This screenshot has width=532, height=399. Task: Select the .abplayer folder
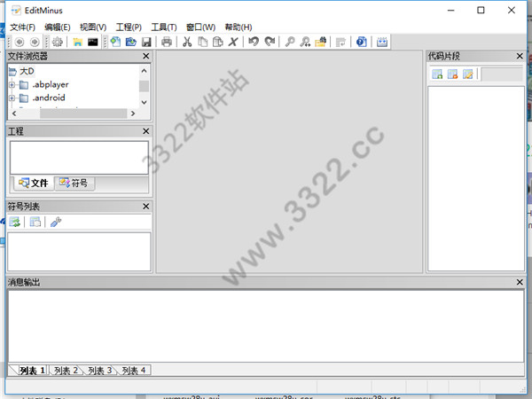coord(51,84)
